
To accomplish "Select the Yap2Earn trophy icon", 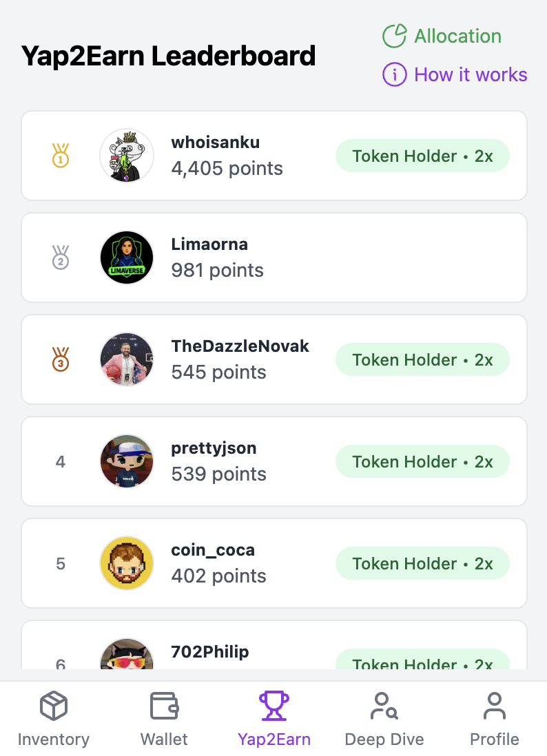I will pyautogui.click(x=274, y=706).
